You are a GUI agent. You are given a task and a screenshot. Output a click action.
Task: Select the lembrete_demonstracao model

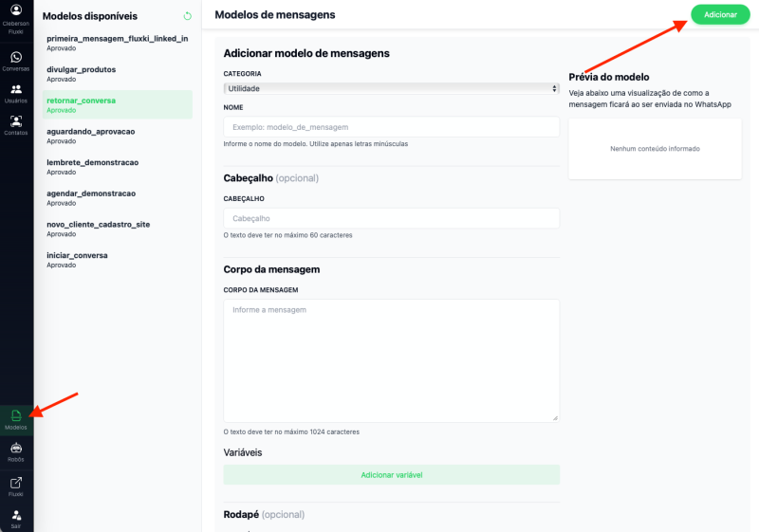[x=92, y=162]
